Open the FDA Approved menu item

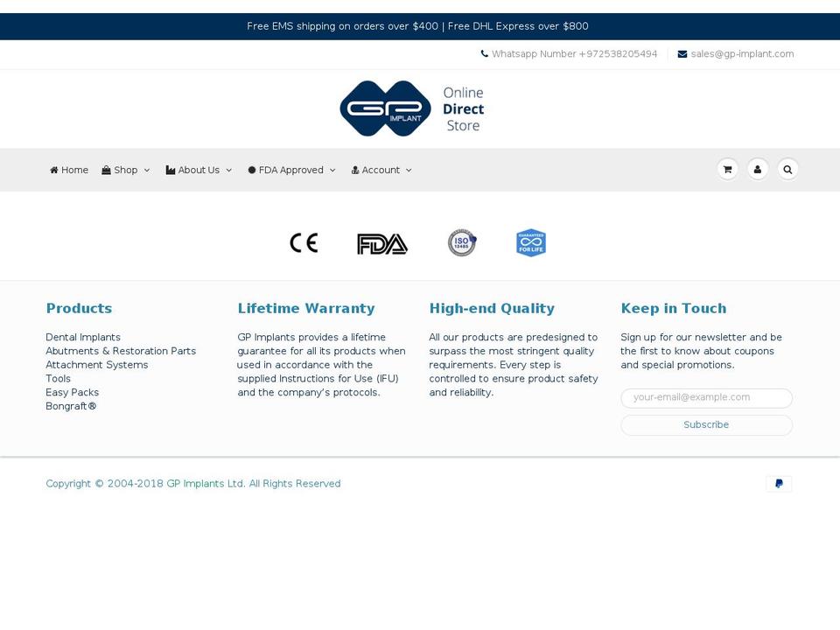[x=291, y=170]
